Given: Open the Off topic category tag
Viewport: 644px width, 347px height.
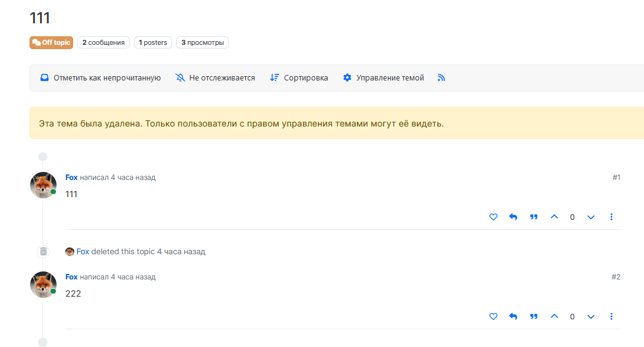Looking at the screenshot, I should coord(52,42).
